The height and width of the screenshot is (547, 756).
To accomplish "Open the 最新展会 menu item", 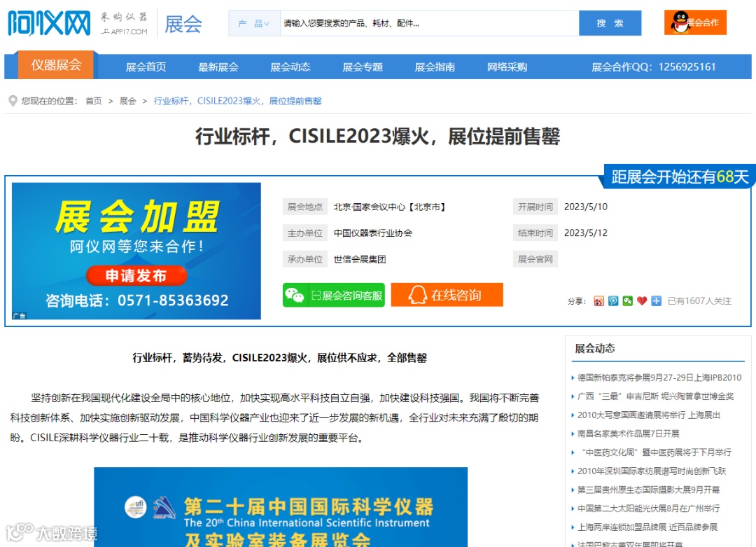I will [218, 67].
